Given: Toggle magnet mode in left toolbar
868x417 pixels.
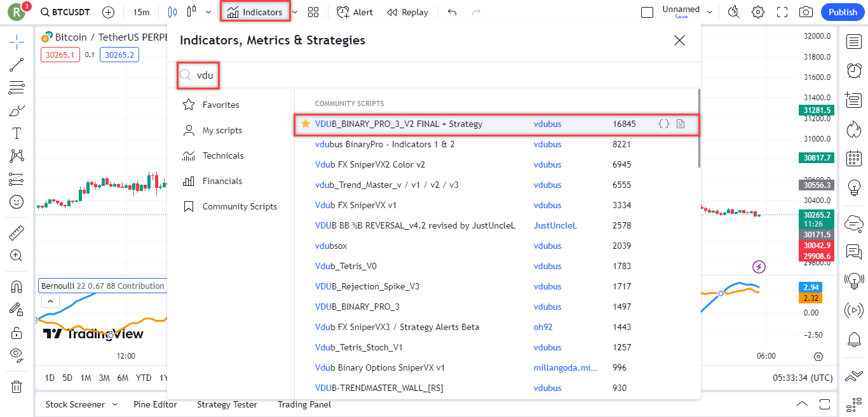Looking at the screenshot, I should (17, 286).
